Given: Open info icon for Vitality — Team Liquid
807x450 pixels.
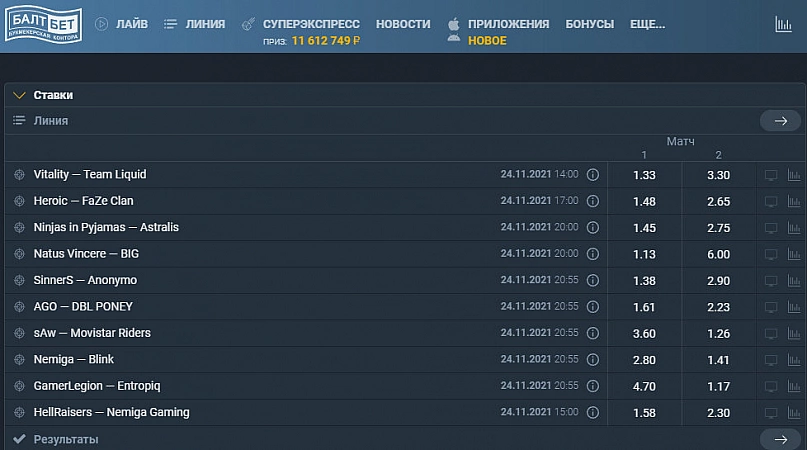Looking at the screenshot, I should (x=592, y=175).
